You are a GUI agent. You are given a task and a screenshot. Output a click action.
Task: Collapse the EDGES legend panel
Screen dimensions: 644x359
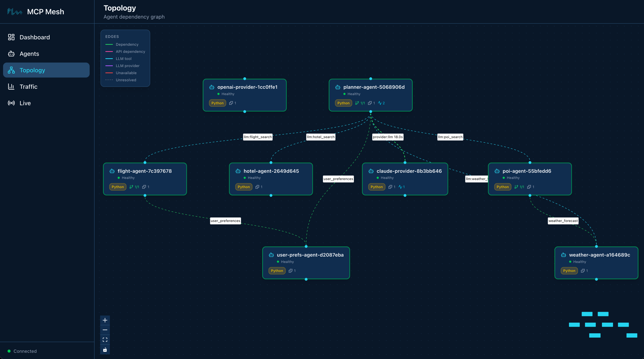coord(112,36)
